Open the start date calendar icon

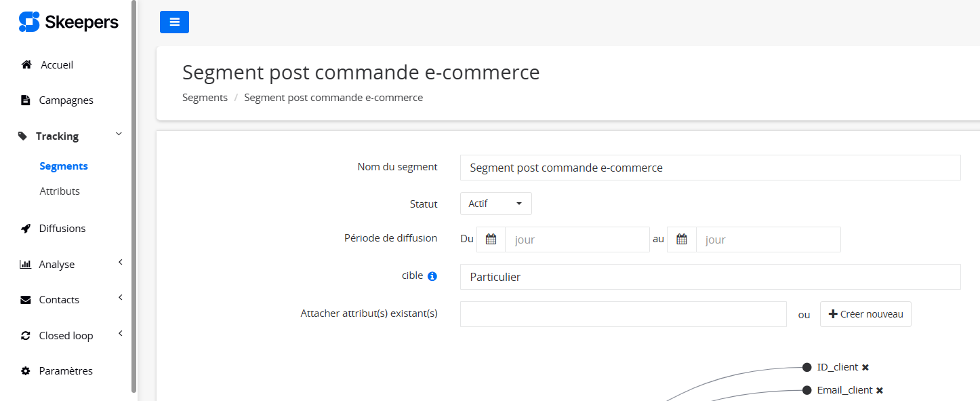coord(491,240)
